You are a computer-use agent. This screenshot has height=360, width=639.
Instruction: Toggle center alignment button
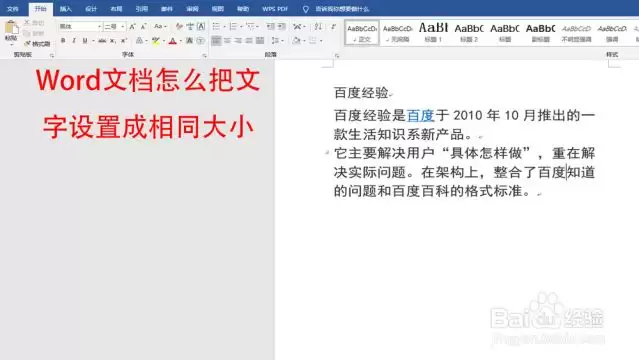point(227,40)
